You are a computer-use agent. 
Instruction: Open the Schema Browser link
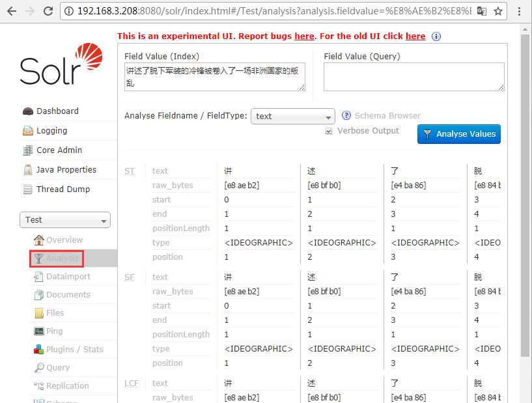click(387, 116)
